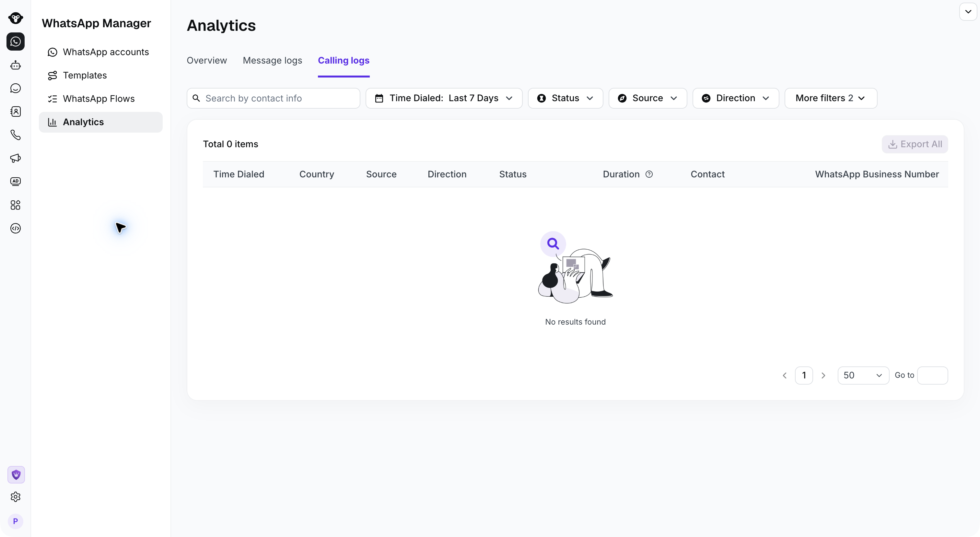
Task: Click the purple crown shield icon
Action: click(16, 475)
